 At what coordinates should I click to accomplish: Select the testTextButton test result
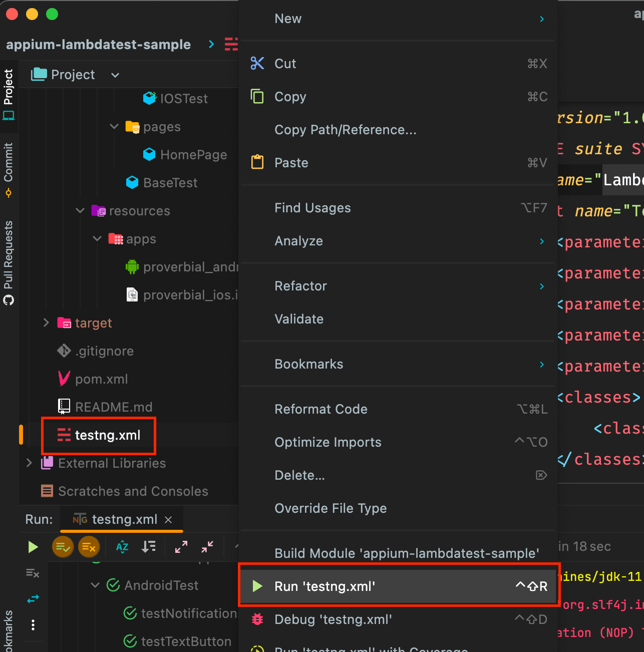(x=177, y=641)
